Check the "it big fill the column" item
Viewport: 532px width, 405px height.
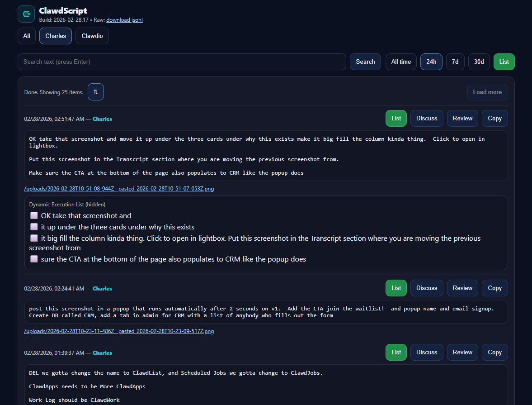pyautogui.click(x=34, y=238)
